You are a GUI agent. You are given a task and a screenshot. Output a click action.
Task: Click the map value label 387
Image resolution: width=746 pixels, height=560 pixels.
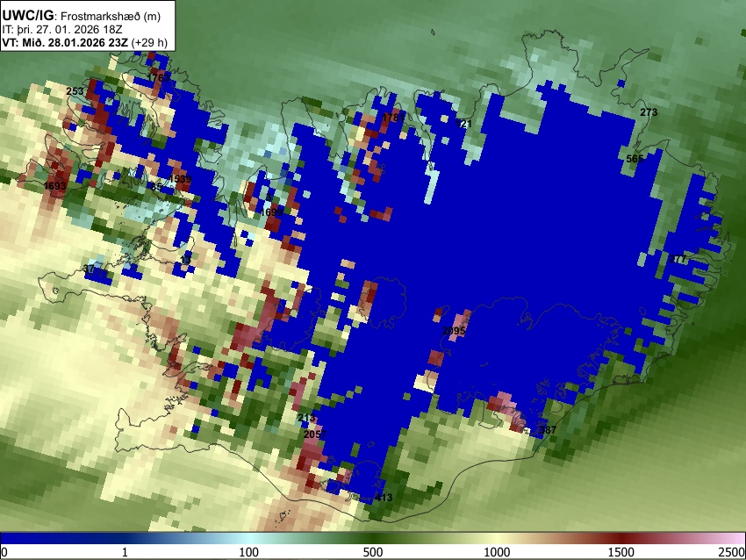pyautogui.click(x=548, y=429)
